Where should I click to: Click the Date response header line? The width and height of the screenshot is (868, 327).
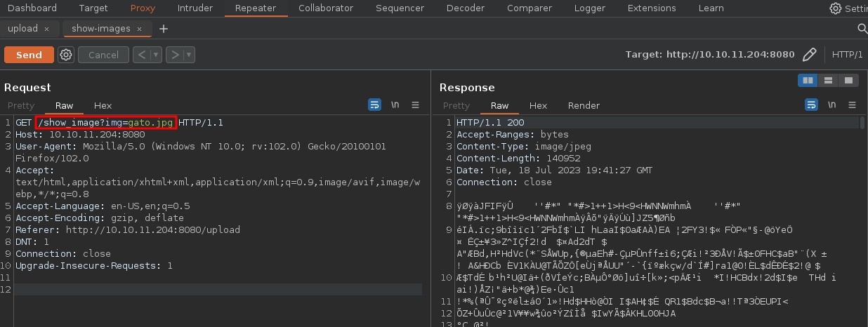click(554, 171)
